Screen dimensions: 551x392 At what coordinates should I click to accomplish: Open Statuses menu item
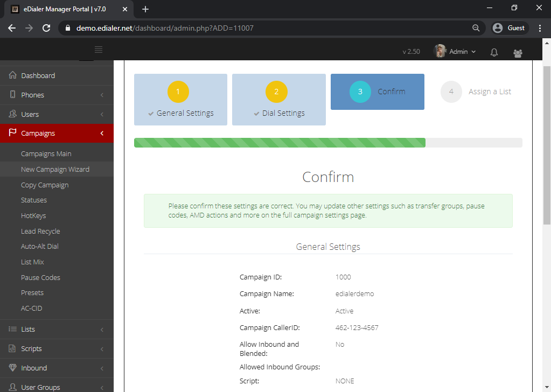click(34, 200)
